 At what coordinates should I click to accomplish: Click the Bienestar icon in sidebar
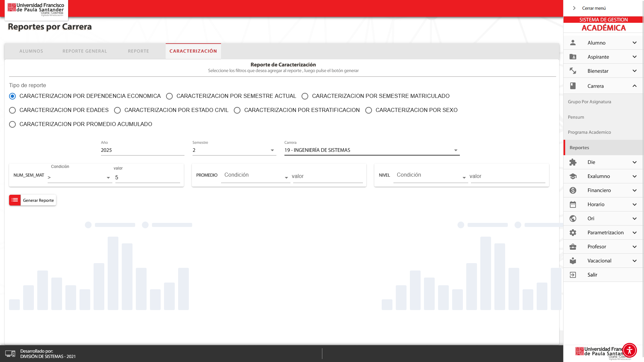[x=573, y=71]
